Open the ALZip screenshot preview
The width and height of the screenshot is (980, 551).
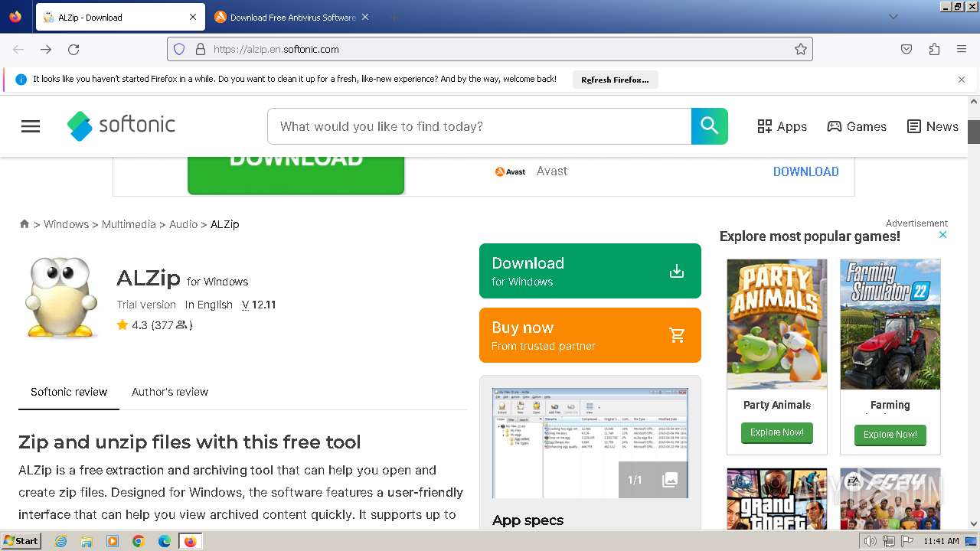pos(590,443)
